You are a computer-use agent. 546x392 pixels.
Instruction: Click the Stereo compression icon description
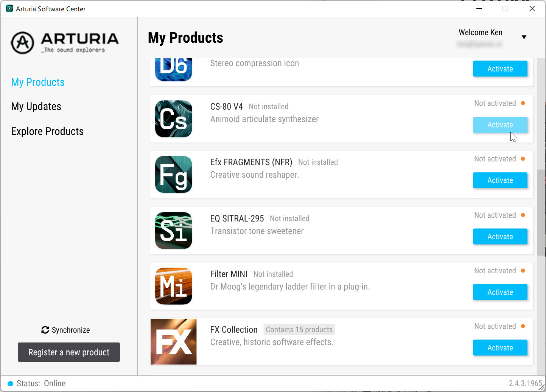pyautogui.click(x=255, y=63)
